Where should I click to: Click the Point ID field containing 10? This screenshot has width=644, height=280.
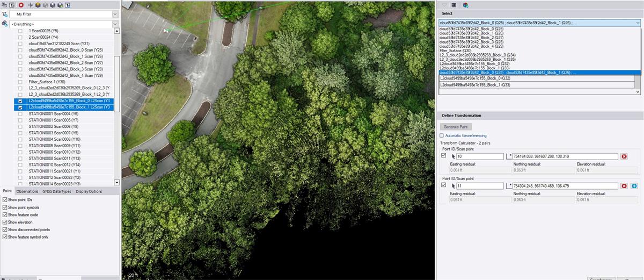tap(479, 156)
